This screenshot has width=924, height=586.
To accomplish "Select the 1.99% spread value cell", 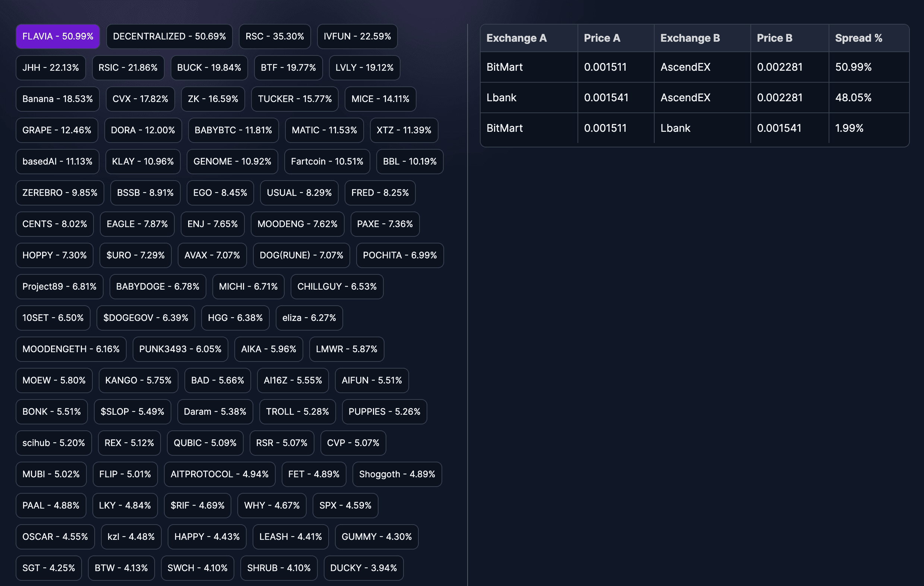I will (x=849, y=128).
